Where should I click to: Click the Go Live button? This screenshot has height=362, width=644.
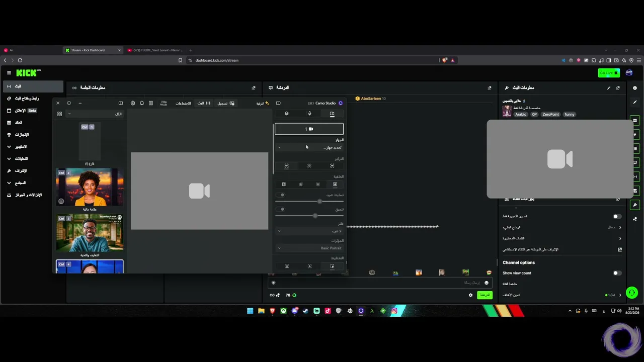click(609, 73)
